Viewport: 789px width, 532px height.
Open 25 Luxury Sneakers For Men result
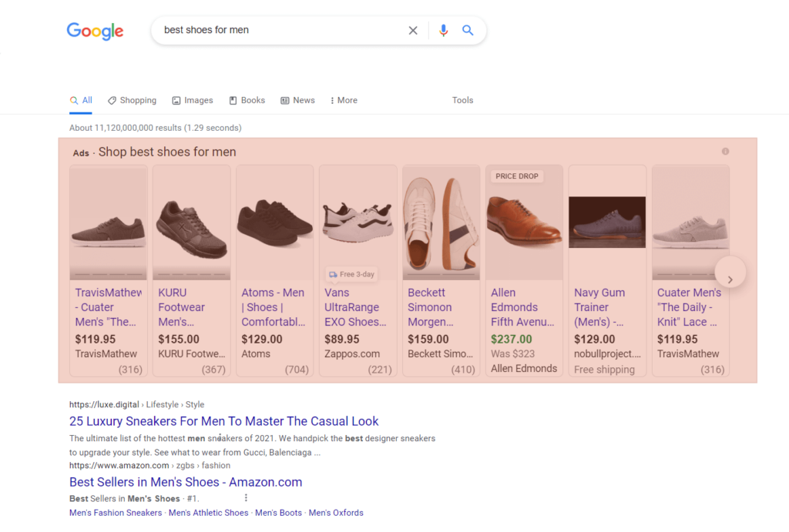tap(224, 421)
